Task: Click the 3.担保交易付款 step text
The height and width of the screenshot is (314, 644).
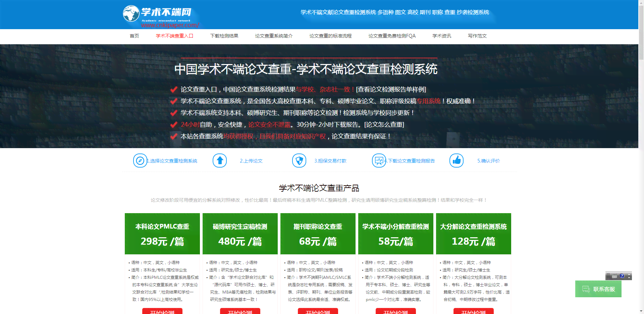Action: [330, 161]
